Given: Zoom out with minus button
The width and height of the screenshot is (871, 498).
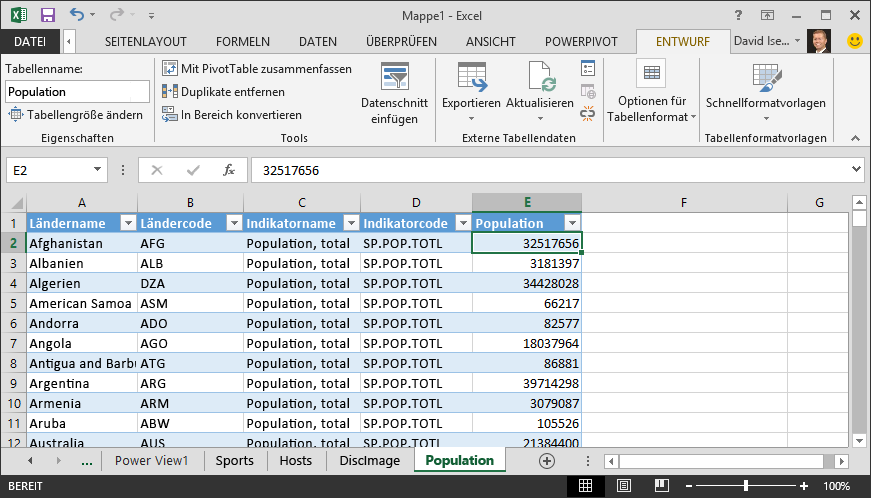Looking at the screenshot, I should click(x=689, y=486).
